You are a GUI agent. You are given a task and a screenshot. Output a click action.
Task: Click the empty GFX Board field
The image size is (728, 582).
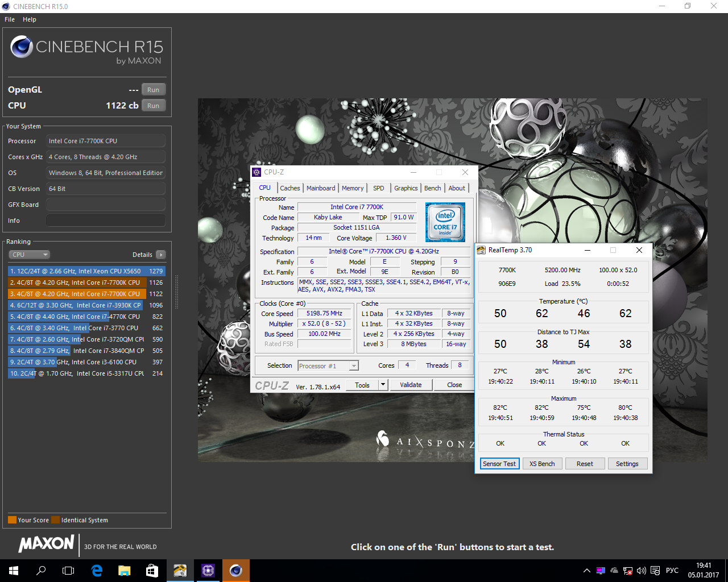pos(106,205)
